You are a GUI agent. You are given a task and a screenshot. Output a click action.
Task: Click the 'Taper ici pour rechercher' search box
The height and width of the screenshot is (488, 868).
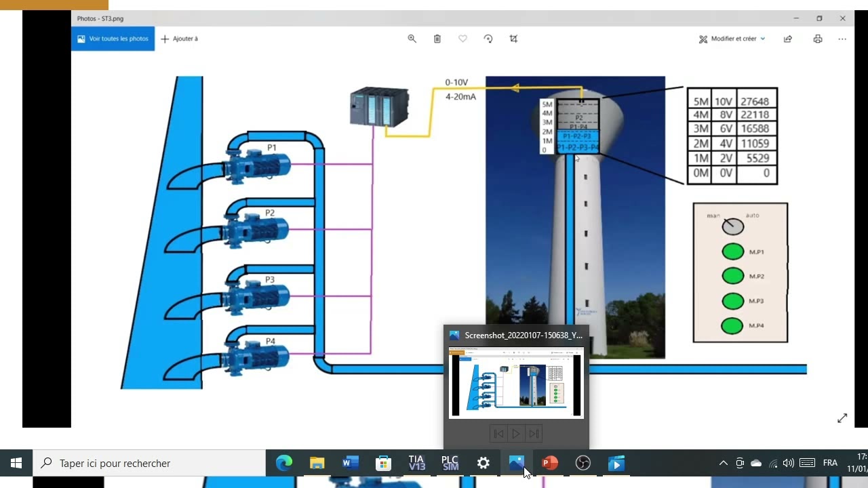[x=149, y=463]
